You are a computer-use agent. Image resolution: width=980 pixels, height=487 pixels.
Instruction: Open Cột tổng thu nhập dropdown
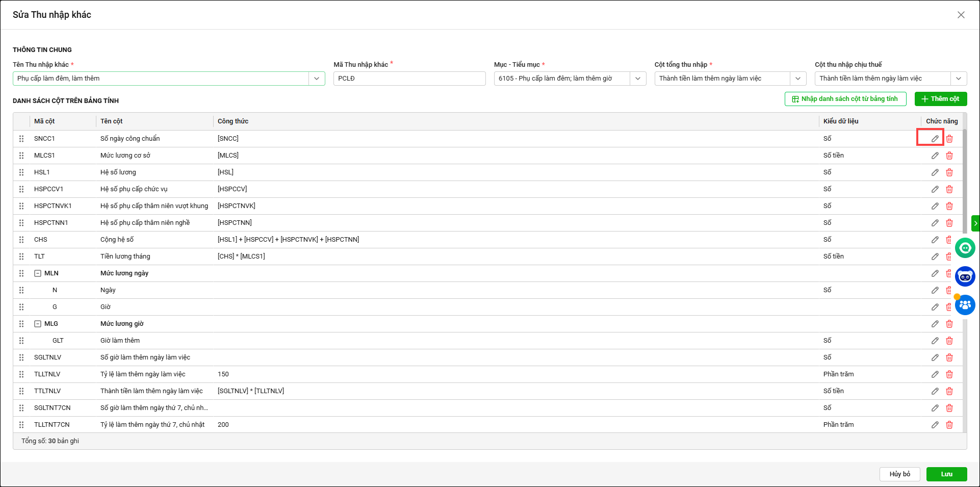(x=797, y=79)
